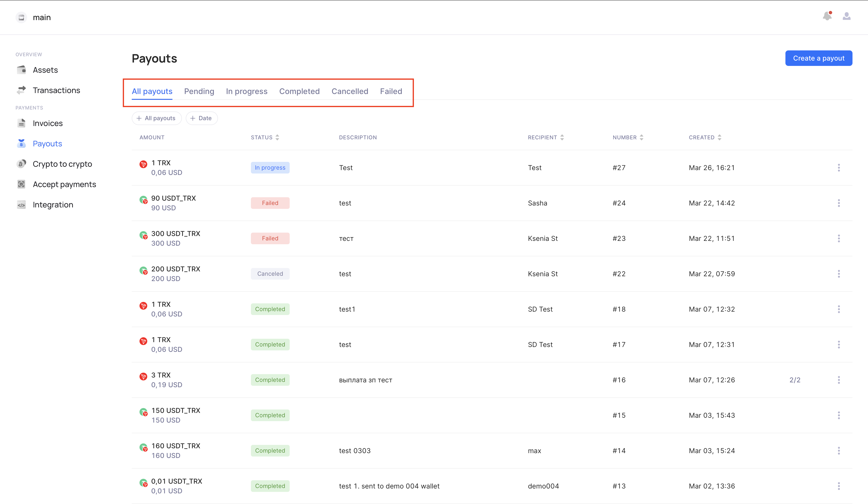Click the Failed status badge of payout #24

pos(270,203)
